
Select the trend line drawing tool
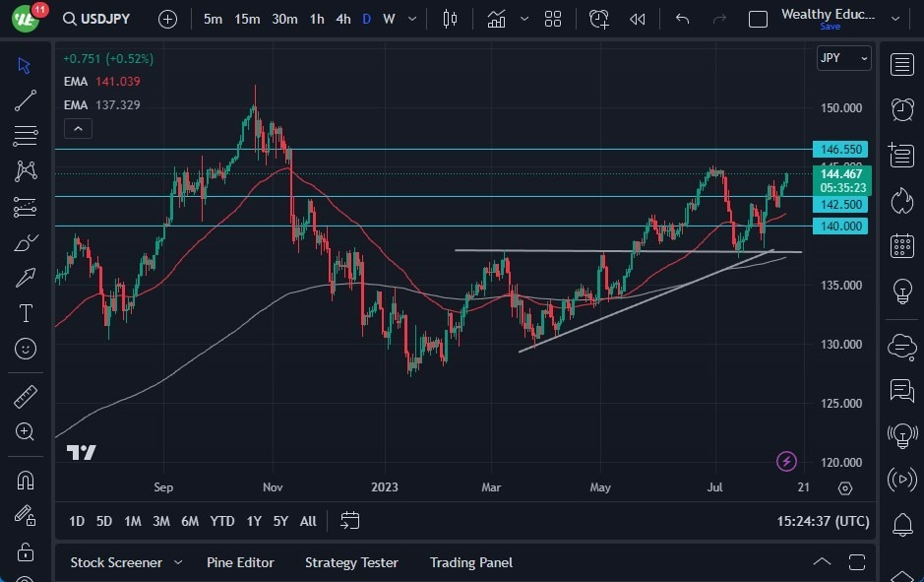26,100
